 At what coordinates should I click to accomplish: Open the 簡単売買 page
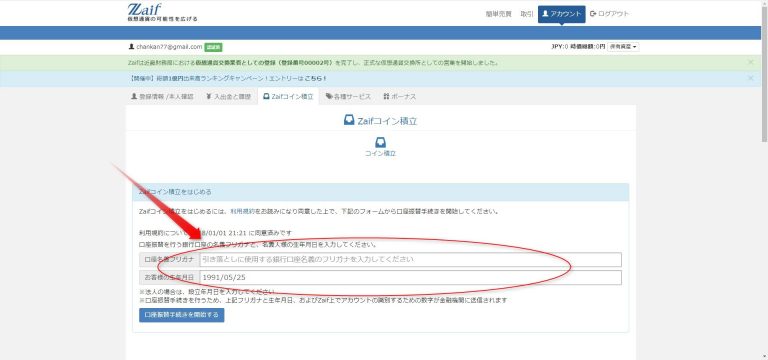tap(498, 14)
